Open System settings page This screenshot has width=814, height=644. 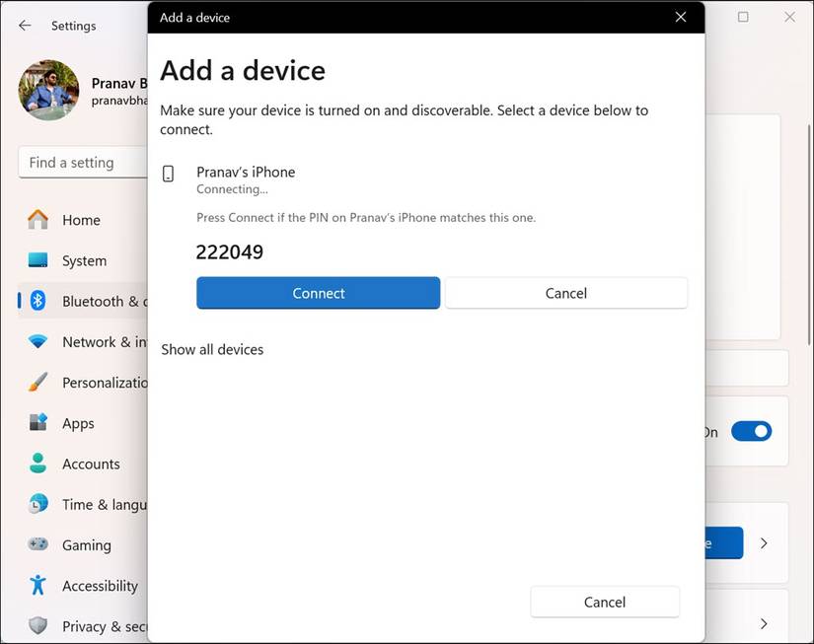[x=83, y=260]
